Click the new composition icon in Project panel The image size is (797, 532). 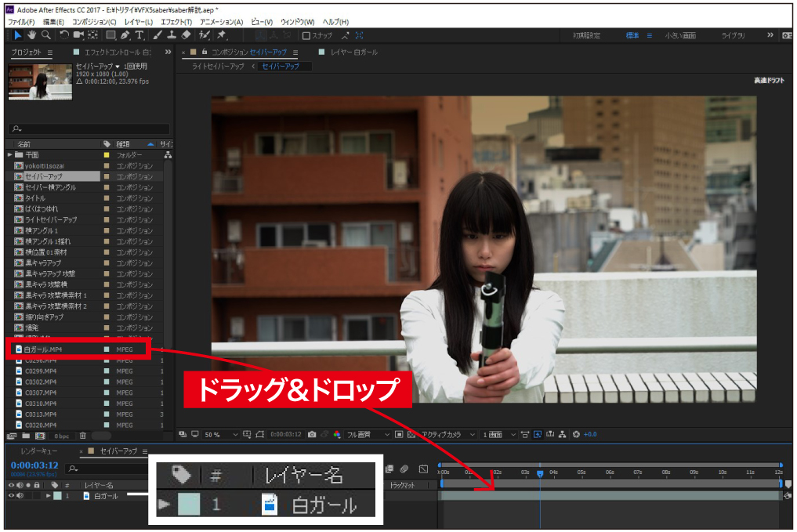(x=40, y=436)
